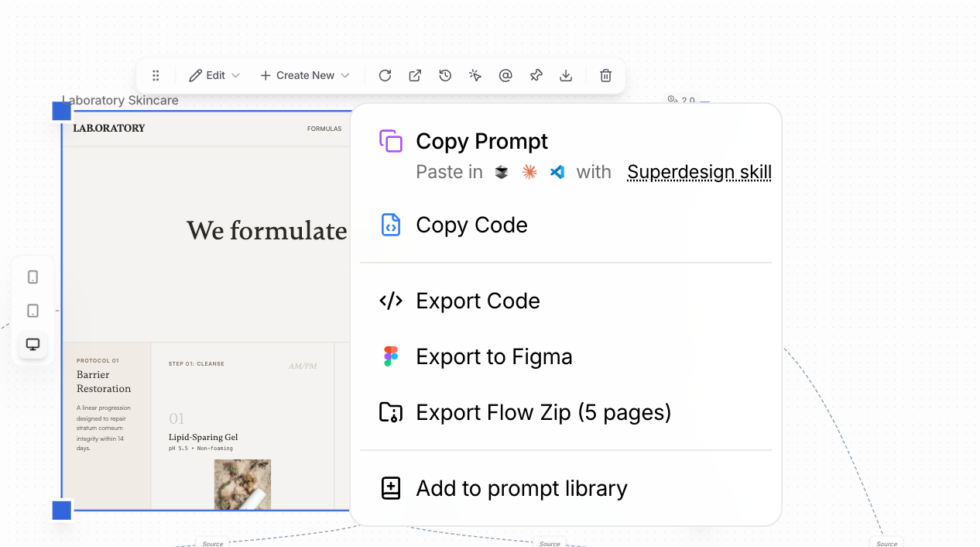
Task: Select the VS Code icon in the paste row
Action: (x=557, y=172)
